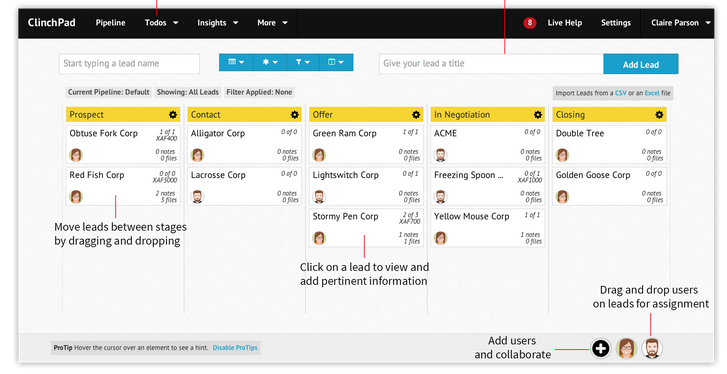Open In Negotiation stage gear settings
Screen dimensions: 727x374
pyautogui.click(x=537, y=114)
